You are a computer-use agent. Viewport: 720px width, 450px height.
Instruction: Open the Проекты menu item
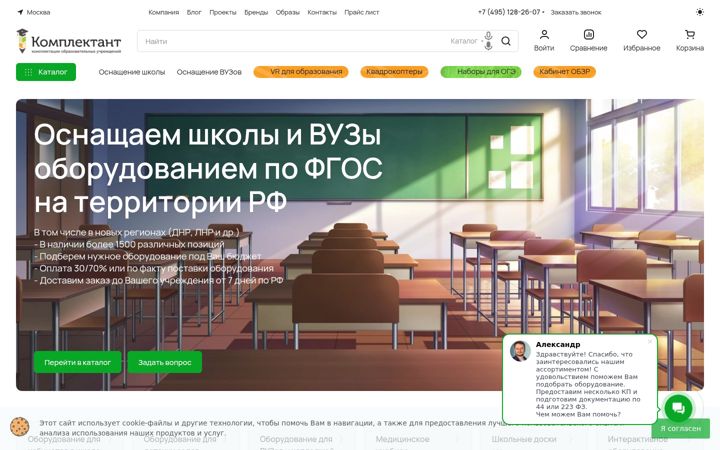[223, 12]
